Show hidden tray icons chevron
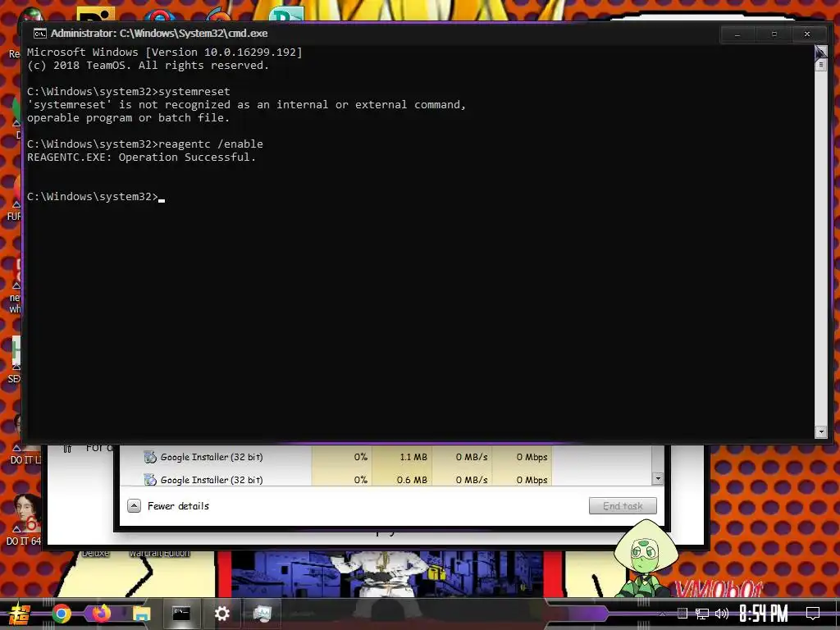Viewport: 840px width, 630px height. pyautogui.click(x=662, y=614)
